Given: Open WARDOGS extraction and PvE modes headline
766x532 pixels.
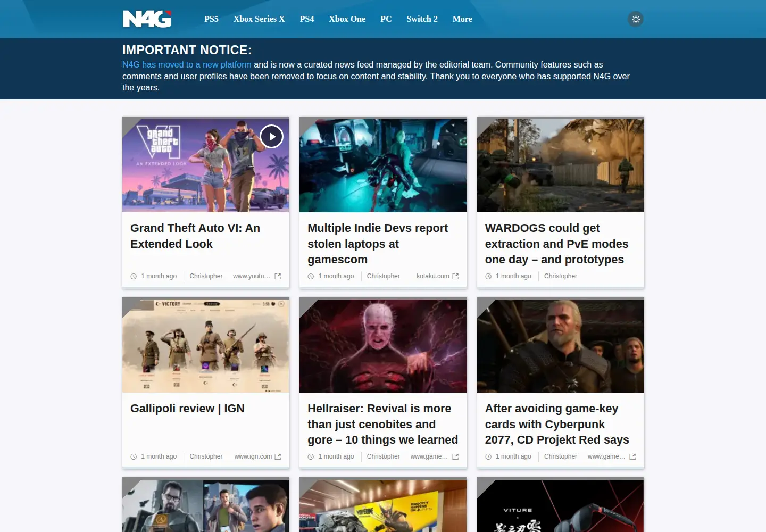Looking at the screenshot, I should (x=556, y=244).
